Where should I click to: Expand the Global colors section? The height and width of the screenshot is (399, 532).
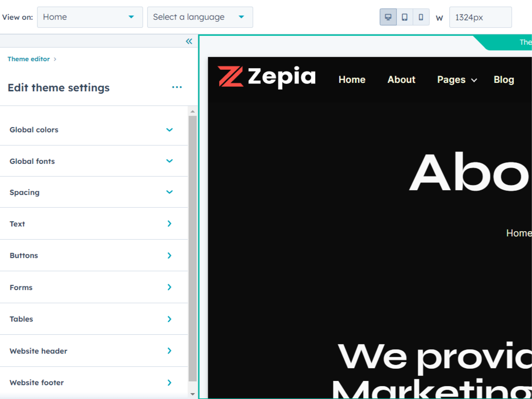pos(169,130)
